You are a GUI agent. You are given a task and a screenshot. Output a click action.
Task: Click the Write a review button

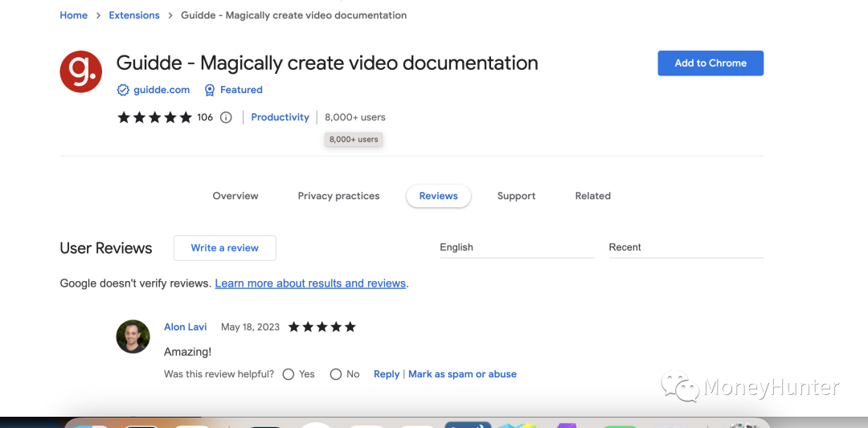[225, 248]
